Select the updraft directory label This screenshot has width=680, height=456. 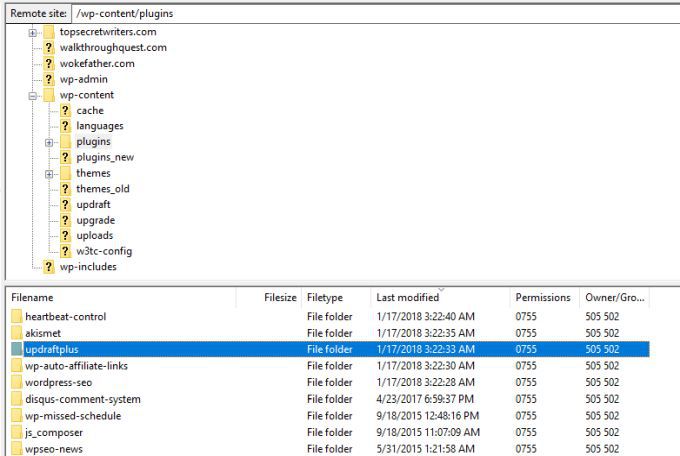(93, 204)
